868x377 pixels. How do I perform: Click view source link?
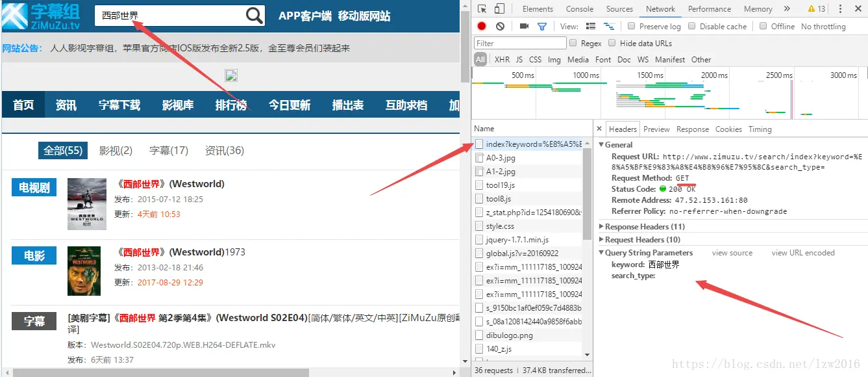click(732, 252)
